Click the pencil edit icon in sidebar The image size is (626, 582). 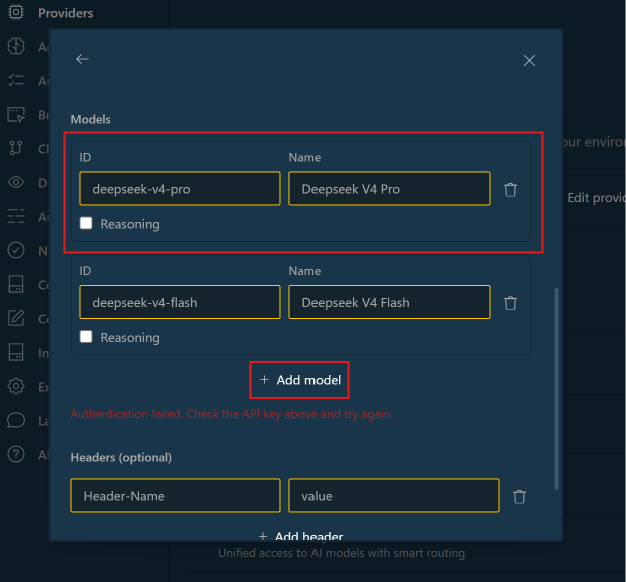(x=16, y=318)
